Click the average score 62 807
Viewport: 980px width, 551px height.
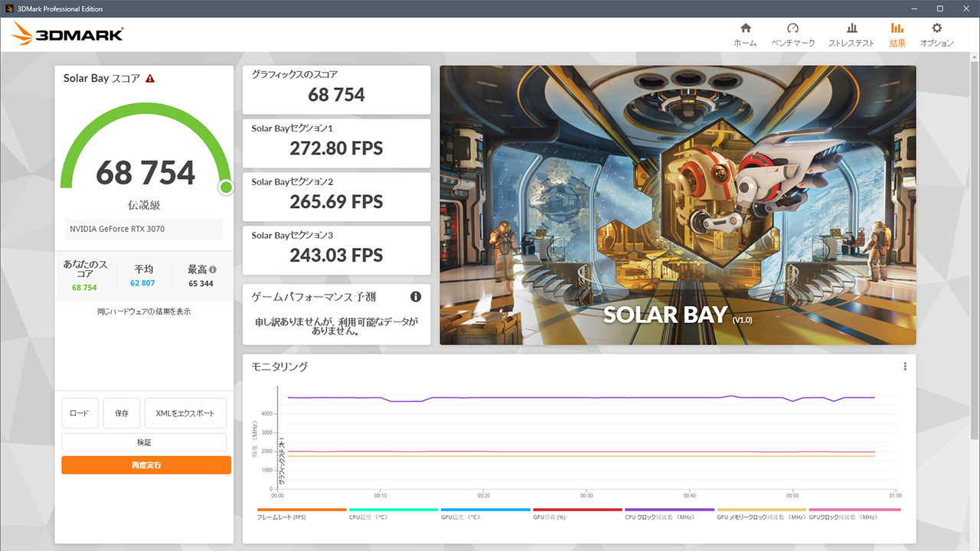click(x=142, y=284)
